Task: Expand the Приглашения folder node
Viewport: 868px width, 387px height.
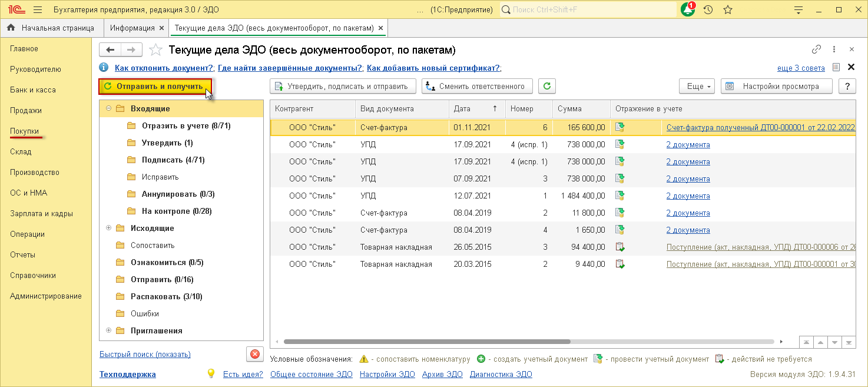Action: (108, 330)
